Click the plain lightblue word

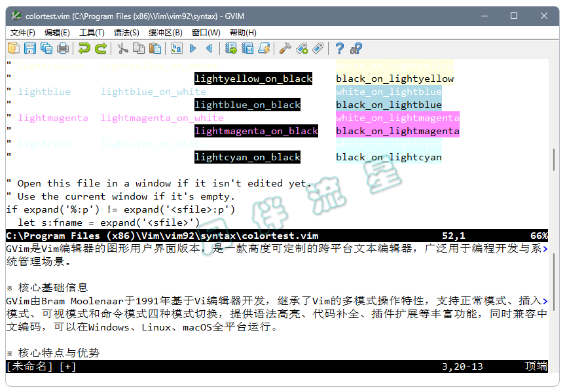(44, 92)
